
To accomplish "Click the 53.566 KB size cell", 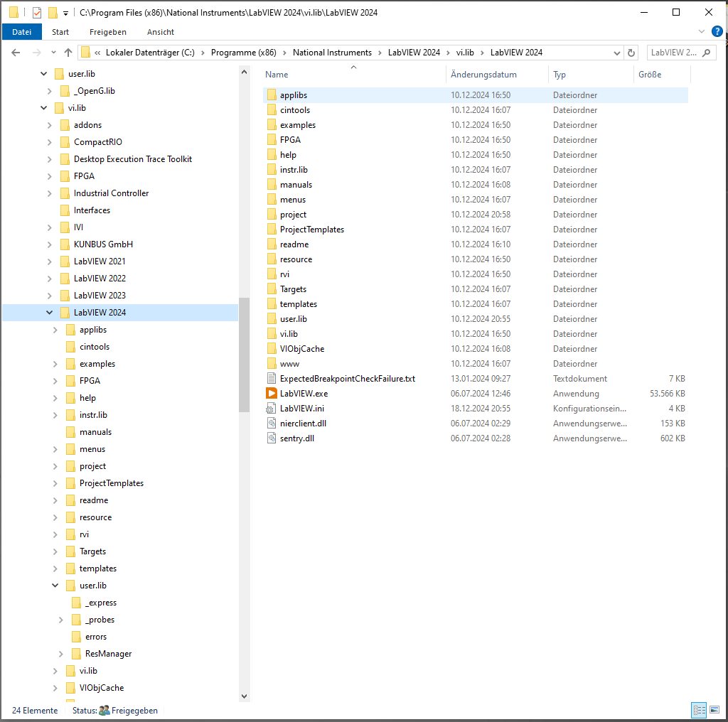I will [667, 394].
